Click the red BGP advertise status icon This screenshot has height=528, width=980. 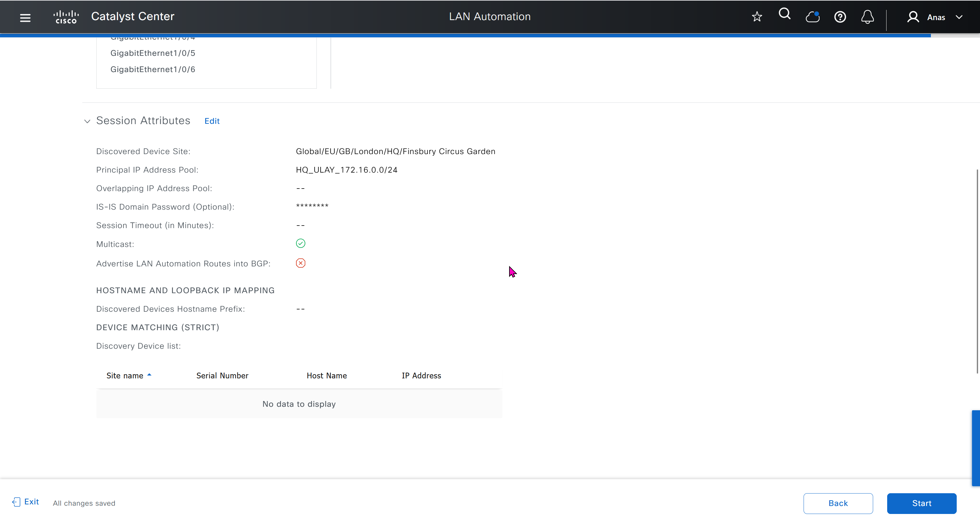point(301,263)
